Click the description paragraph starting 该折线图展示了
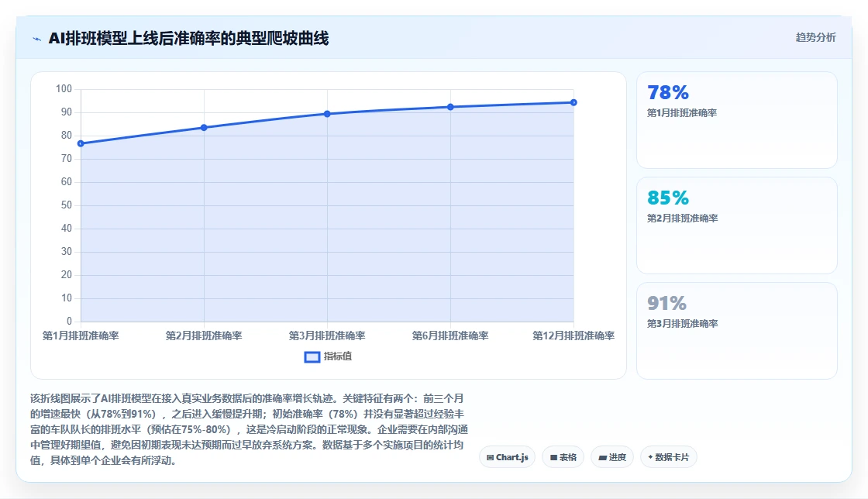This screenshot has height=499, width=868. coord(249,429)
